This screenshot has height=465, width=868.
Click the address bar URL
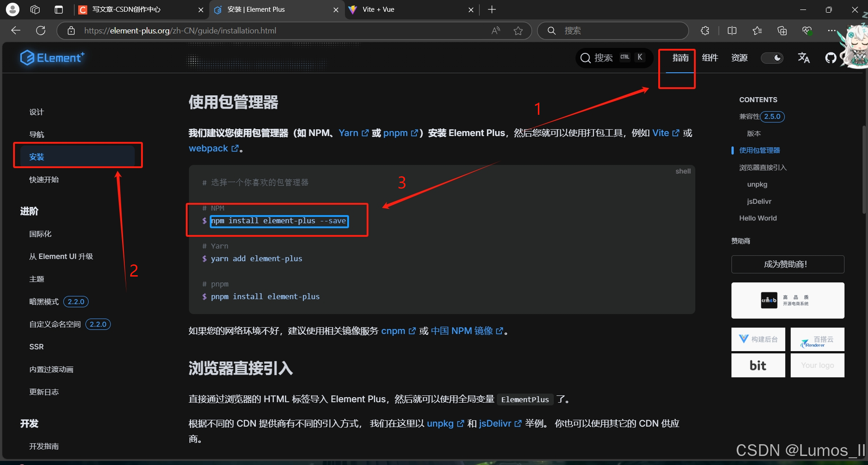[x=180, y=30]
